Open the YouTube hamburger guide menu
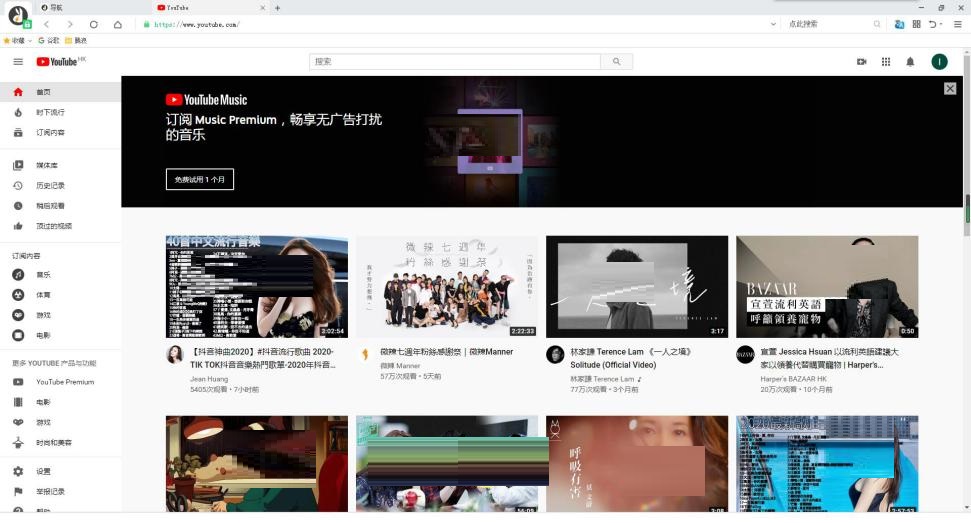This screenshot has height=523, width=971. (18, 62)
